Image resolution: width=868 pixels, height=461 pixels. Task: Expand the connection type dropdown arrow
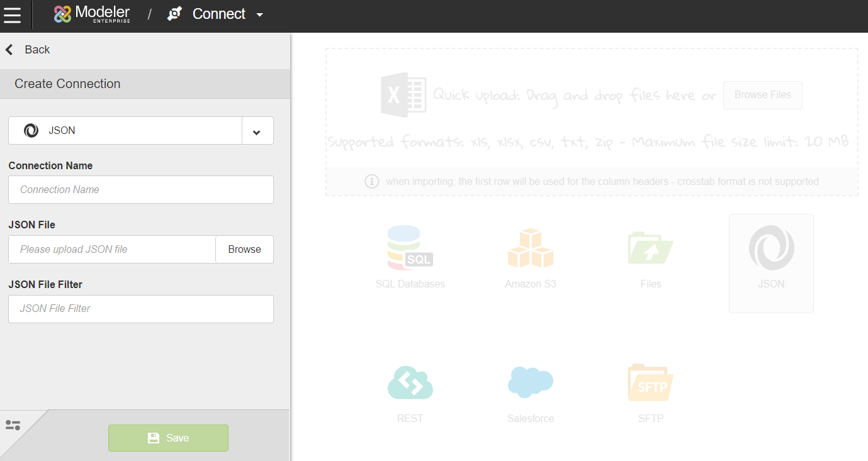point(257,131)
